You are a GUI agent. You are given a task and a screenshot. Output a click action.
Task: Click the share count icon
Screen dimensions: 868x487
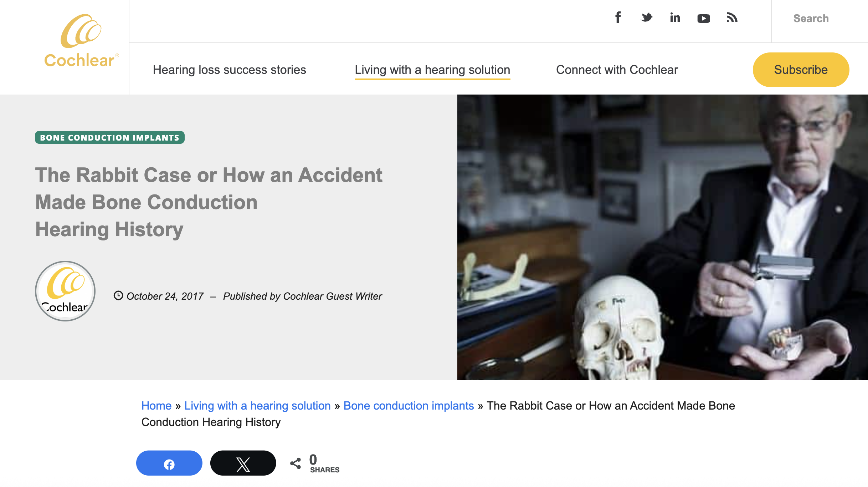296,463
